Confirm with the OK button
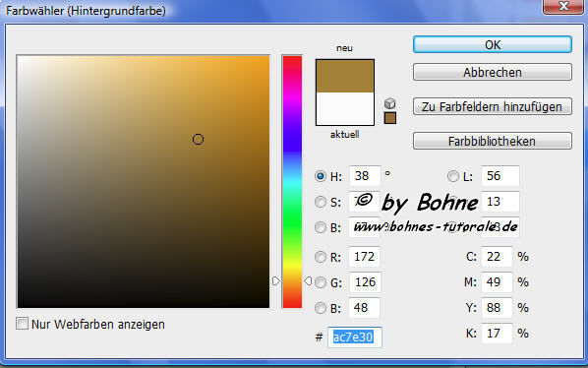Image resolution: width=588 pixels, height=368 pixels. 493,44
